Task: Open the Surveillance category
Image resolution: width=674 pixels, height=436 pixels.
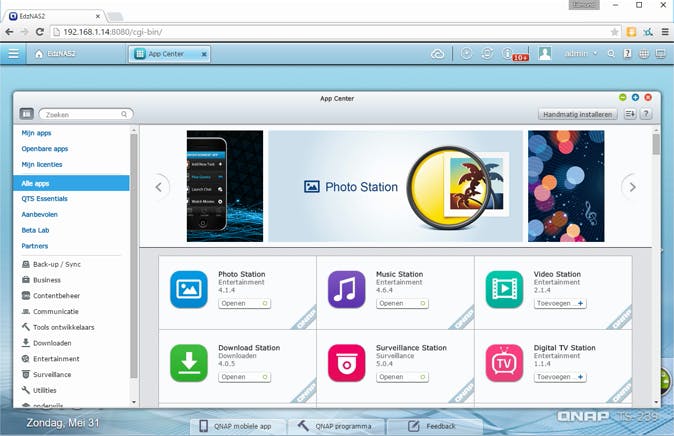Action: [x=46, y=375]
